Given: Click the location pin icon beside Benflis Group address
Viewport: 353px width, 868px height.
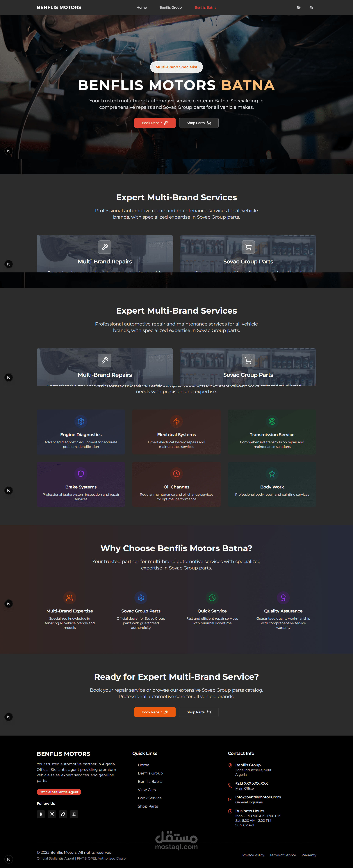Looking at the screenshot, I should coord(230,765).
